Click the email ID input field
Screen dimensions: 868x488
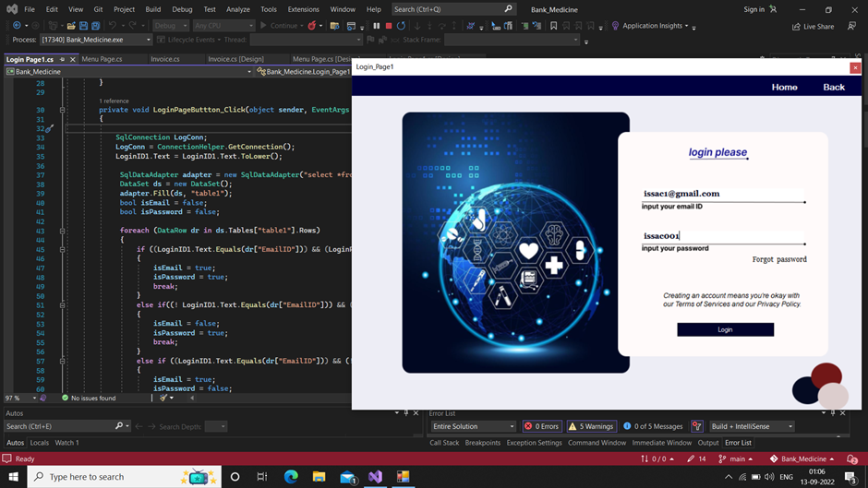[723, 194]
